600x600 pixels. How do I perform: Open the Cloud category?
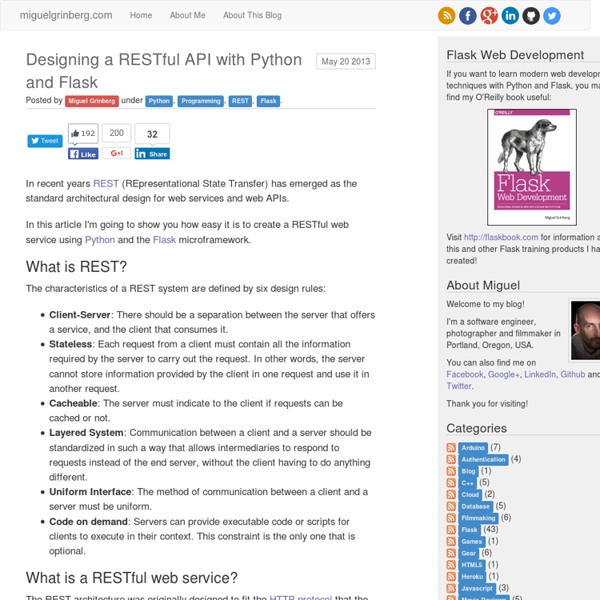point(470,495)
